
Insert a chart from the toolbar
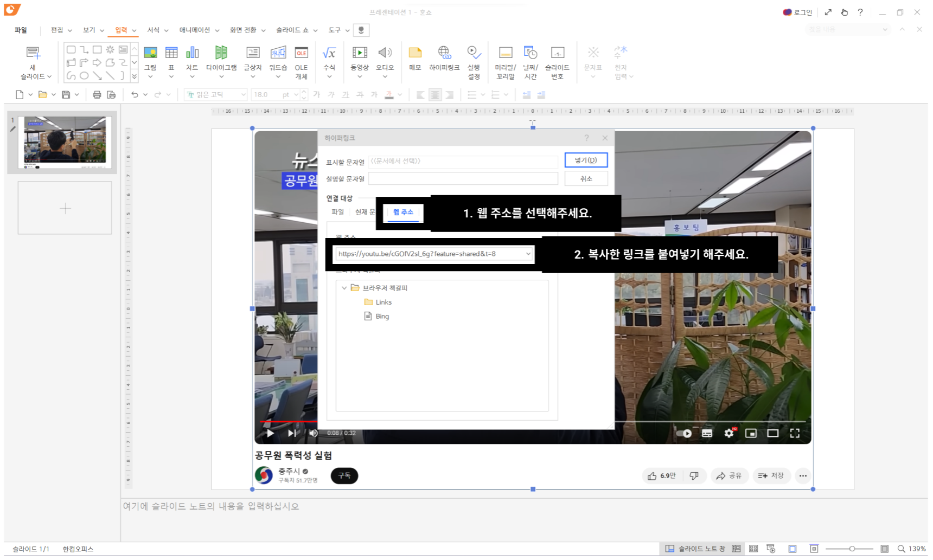(192, 60)
